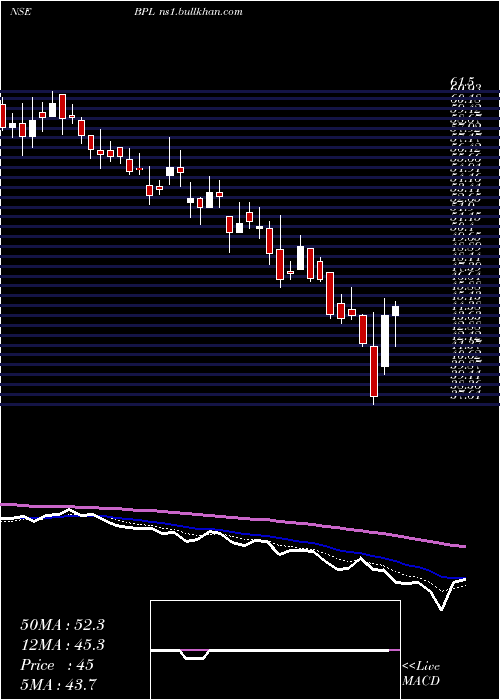500x700 pixels.
Task: Click the lowest long red candlestick
Action: pyautogui.click(x=374, y=371)
